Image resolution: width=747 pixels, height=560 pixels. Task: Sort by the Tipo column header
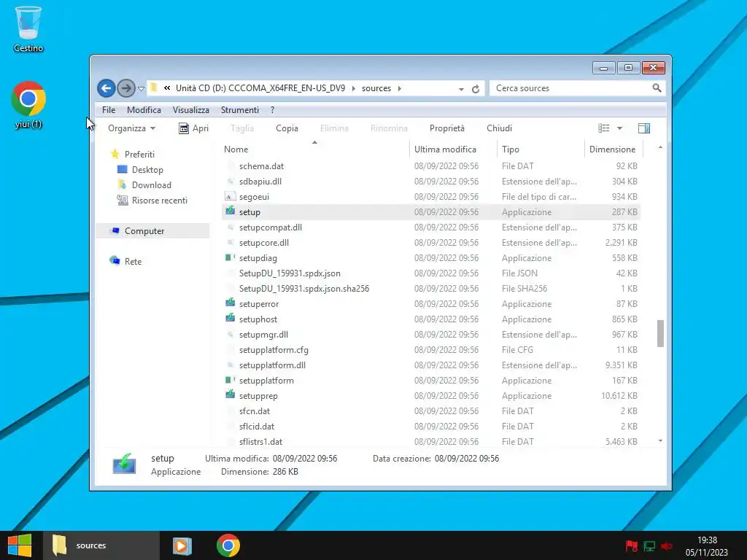click(541, 149)
